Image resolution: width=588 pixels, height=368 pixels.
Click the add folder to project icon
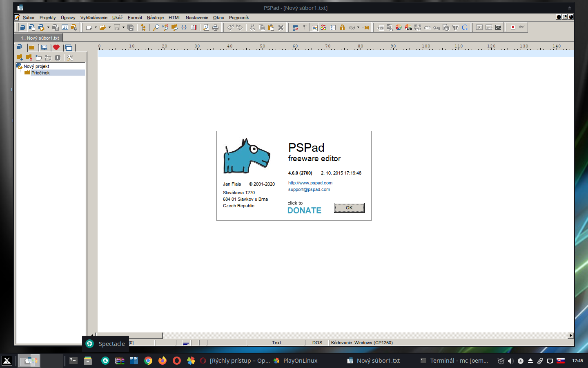click(20, 58)
